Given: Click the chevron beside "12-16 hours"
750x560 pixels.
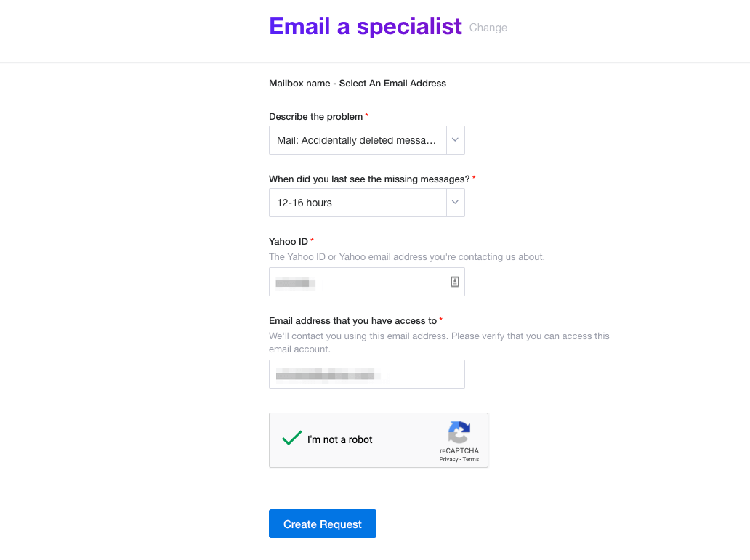Looking at the screenshot, I should point(455,203).
